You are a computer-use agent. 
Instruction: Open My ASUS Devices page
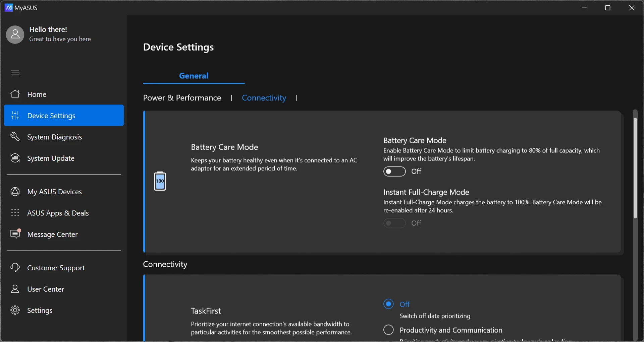coord(64,192)
